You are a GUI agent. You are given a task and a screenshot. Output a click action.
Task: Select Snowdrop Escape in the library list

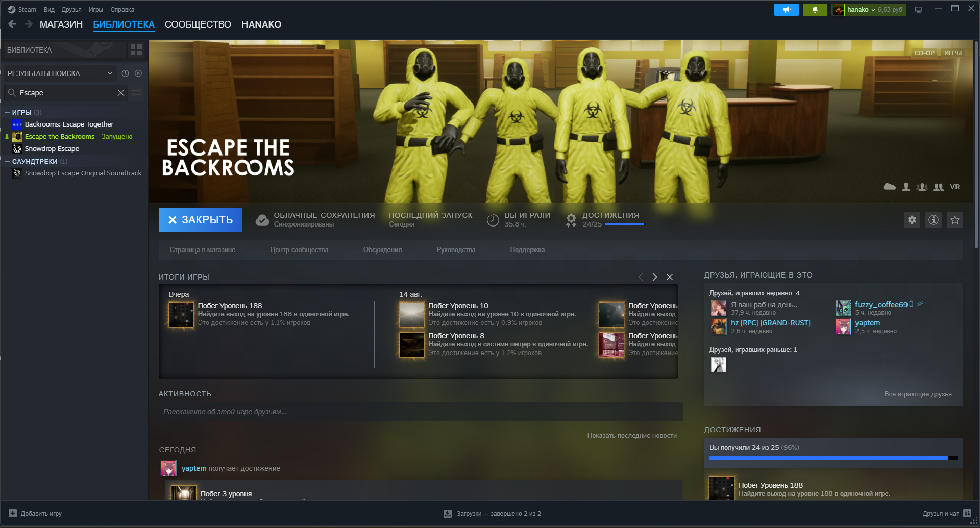52,149
